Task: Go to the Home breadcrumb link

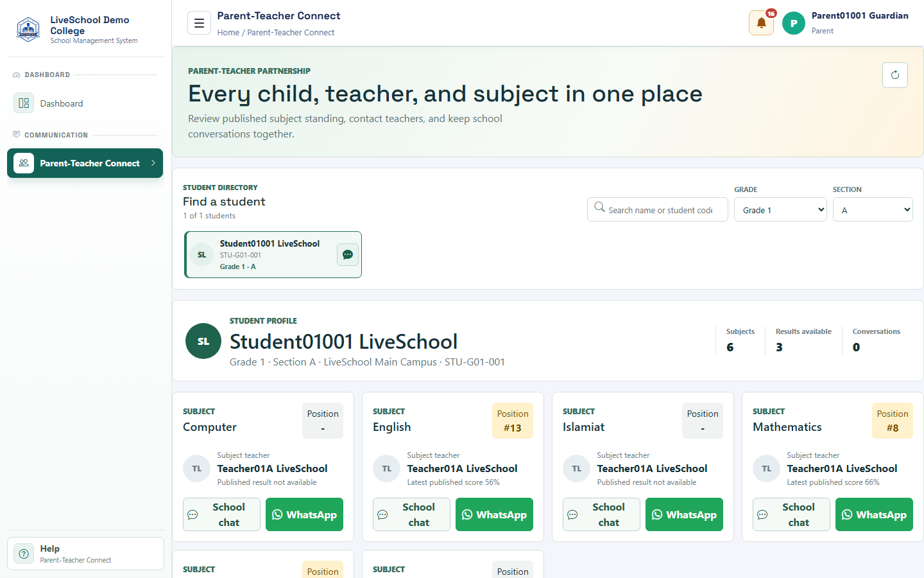Action: pyautogui.click(x=228, y=32)
